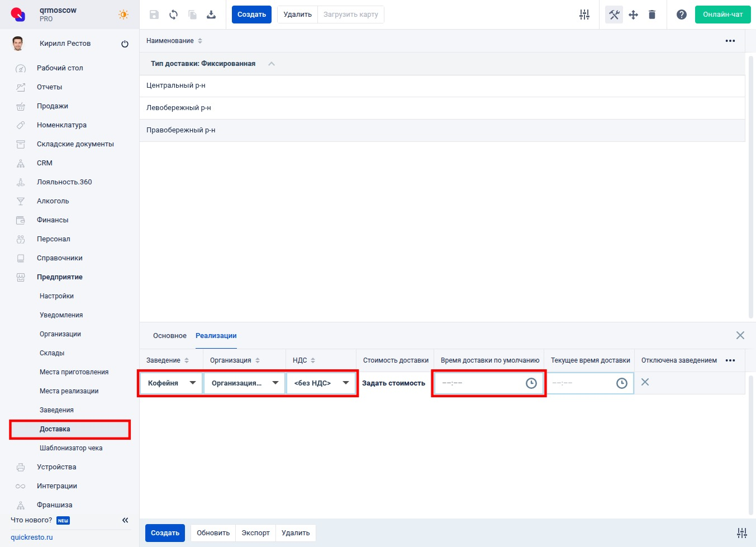The image size is (756, 547).
Task: Select the Левобережный р-н row
Action: 179,108
